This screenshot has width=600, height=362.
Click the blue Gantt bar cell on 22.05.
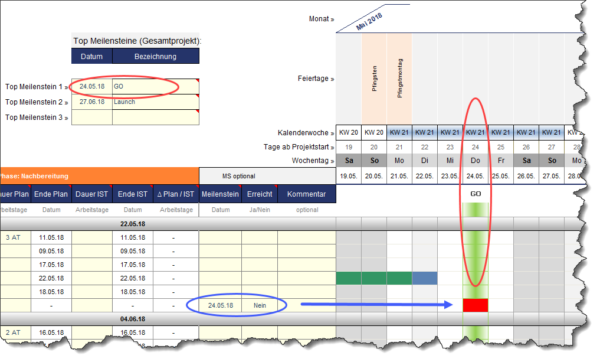point(425,278)
